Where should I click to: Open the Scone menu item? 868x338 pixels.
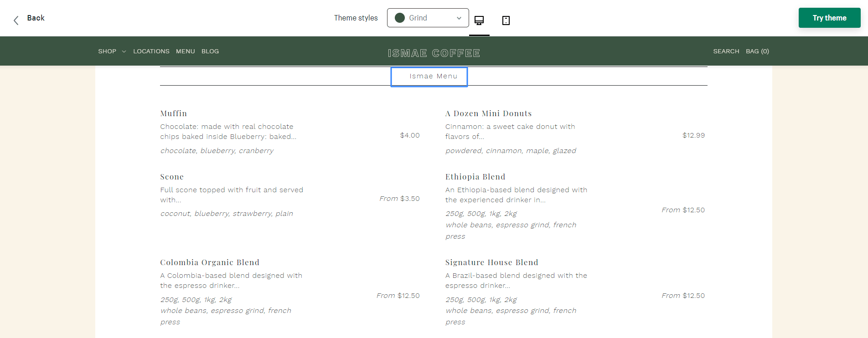(x=172, y=177)
